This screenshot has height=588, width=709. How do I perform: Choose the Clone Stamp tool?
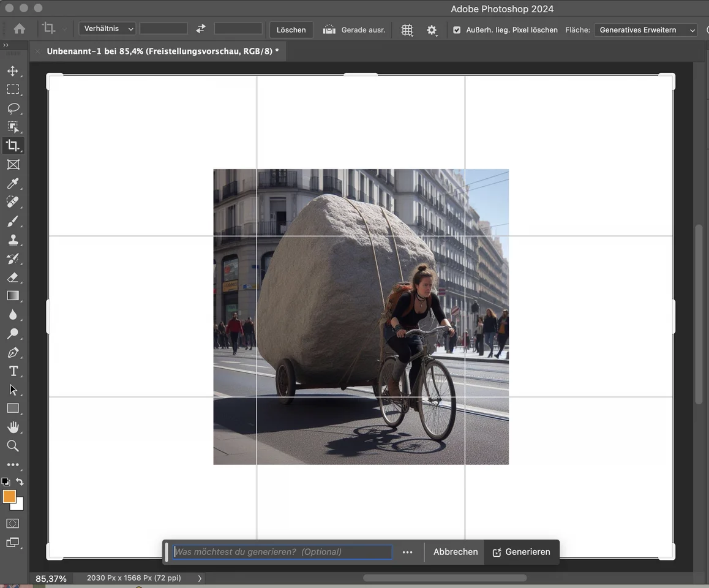pos(13,240)
